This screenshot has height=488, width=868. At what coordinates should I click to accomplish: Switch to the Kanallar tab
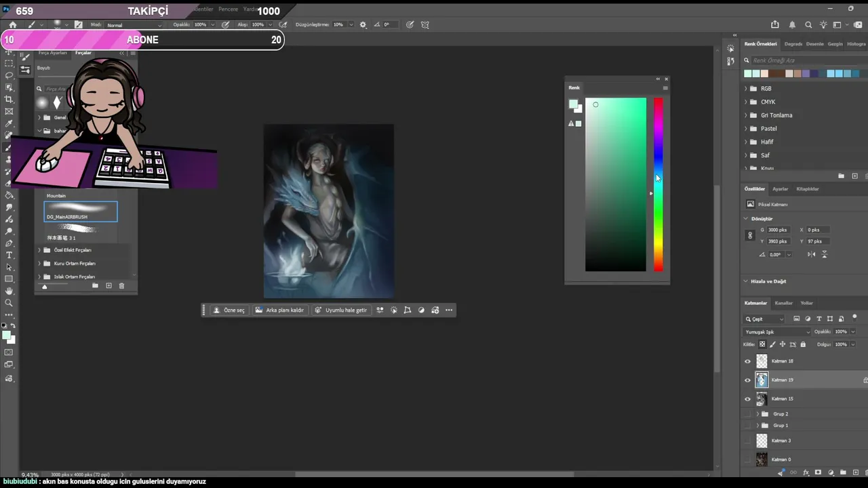click(x=783, y=303)
